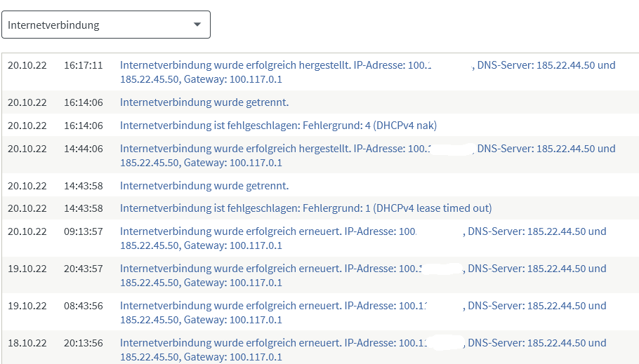Open the DHCPv4 nak failure message
Screen dimensions: 639x364
[x=278, y=126]
